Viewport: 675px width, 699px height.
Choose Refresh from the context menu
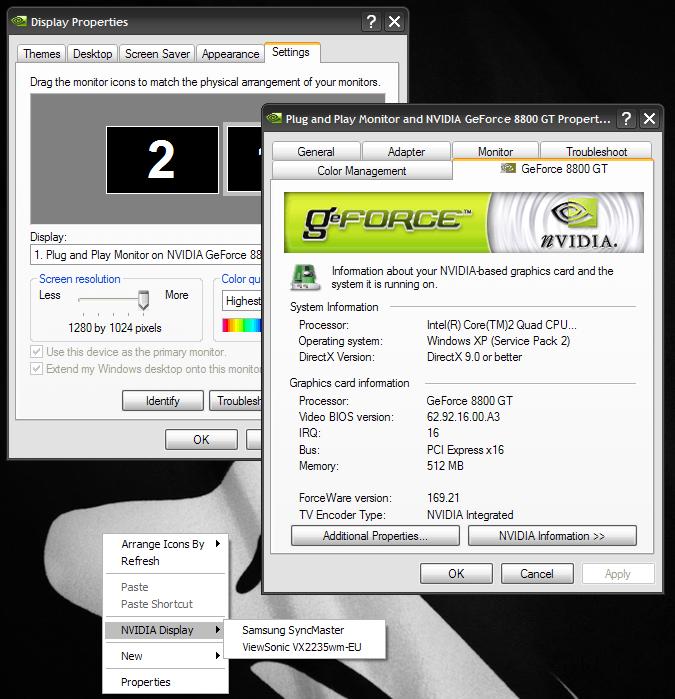click(x=165, y=561)
